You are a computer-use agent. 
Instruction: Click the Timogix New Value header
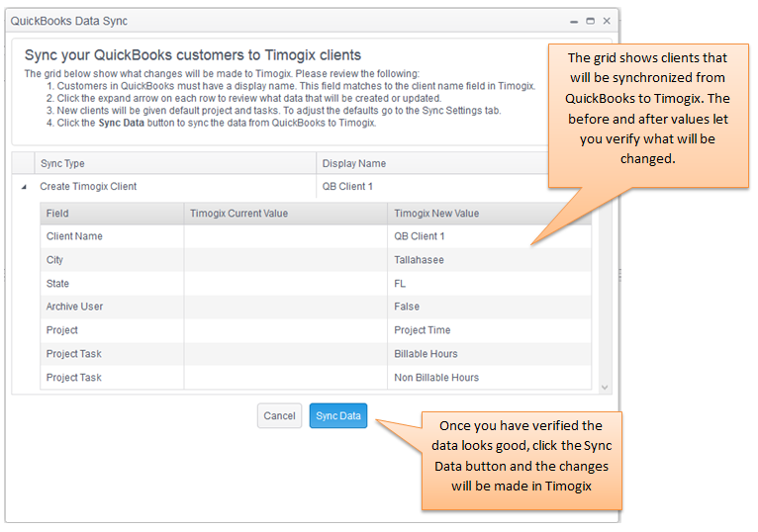point(489,213)
